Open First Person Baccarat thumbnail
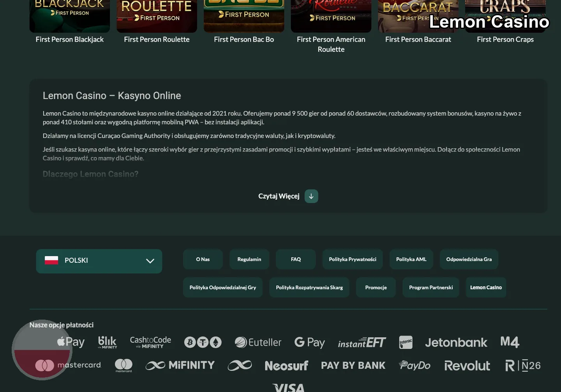The width and height of the screenshot is (561, 392). point(418,16)
